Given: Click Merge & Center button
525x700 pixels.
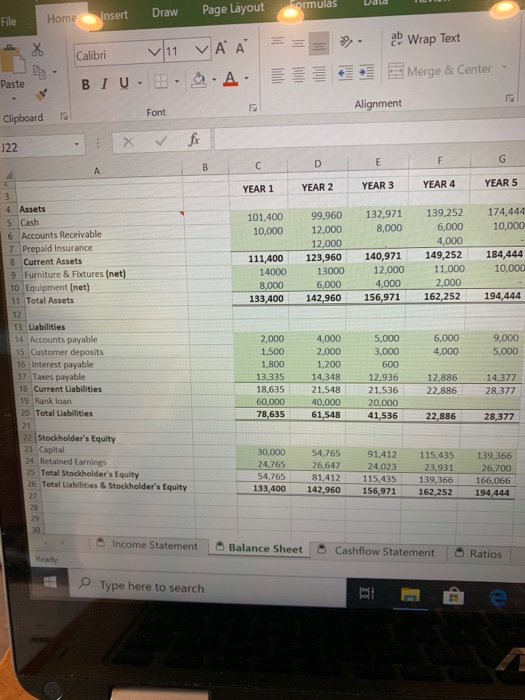Looking at the screenshot, I should [440, 70].
